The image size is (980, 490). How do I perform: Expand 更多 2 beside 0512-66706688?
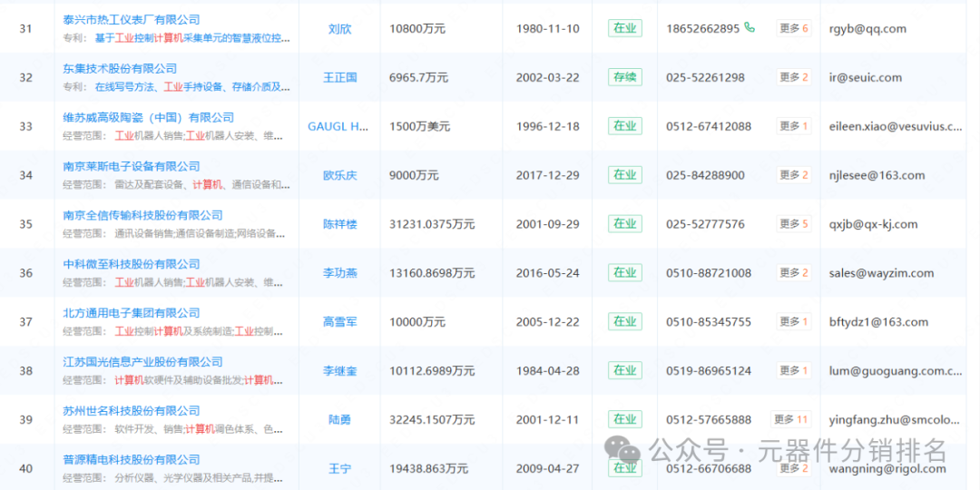tap(794, 467)
